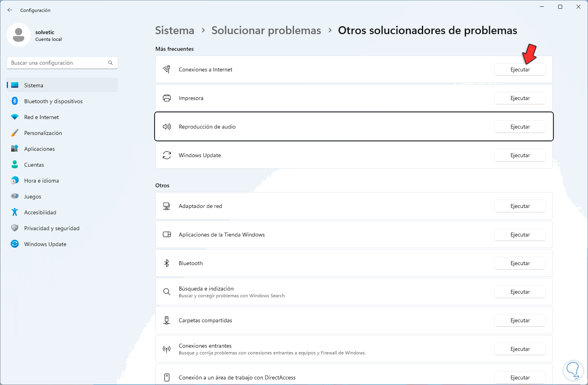Go to Juegos settings
Image resolution: width=588 pixels, height=385 pixels.
point(33,196)
